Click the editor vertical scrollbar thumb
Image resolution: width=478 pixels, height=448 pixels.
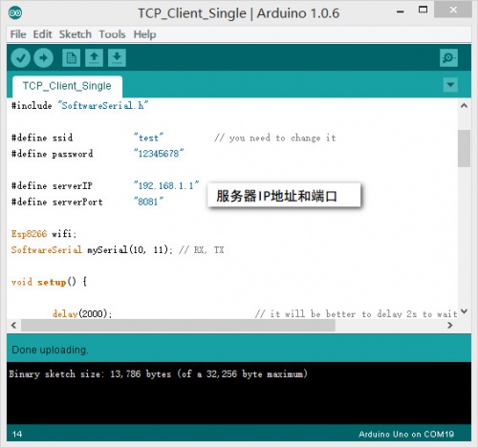click(x=464, y=148)
